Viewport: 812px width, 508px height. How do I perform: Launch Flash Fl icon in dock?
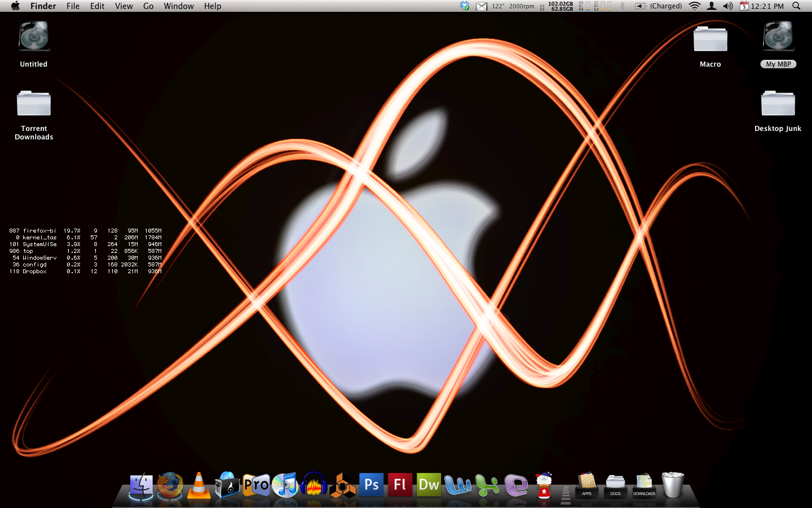(400, 485)
